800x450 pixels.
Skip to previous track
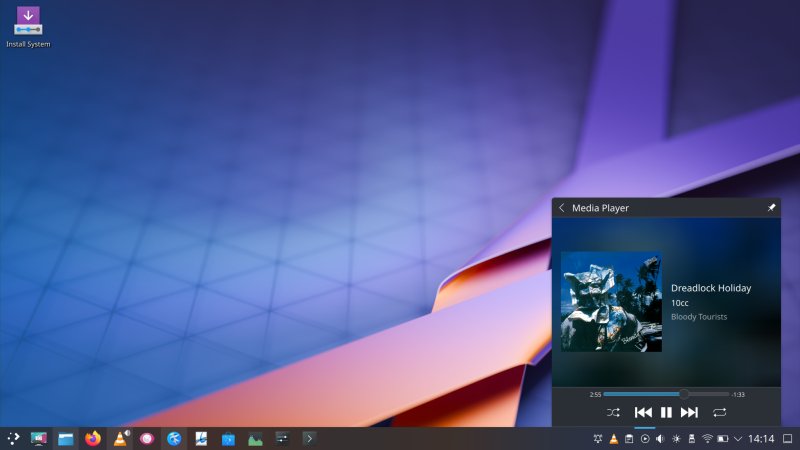coord(643,412)
